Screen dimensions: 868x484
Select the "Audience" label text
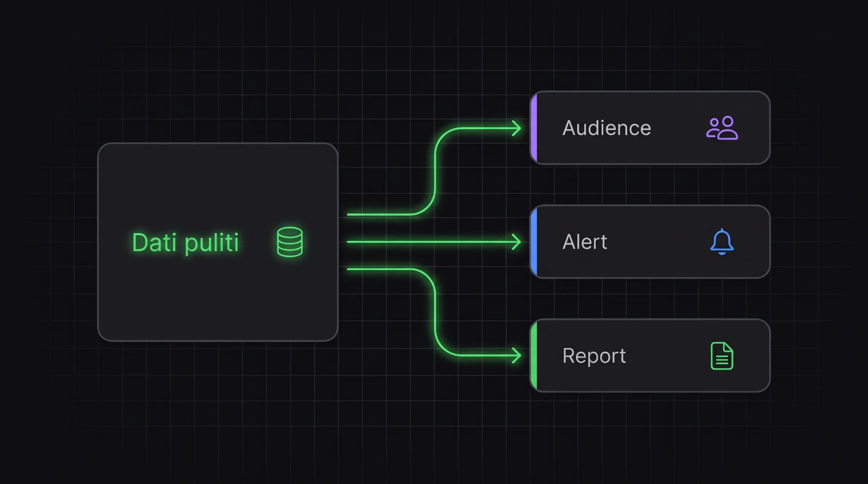[x=607, y=128]
